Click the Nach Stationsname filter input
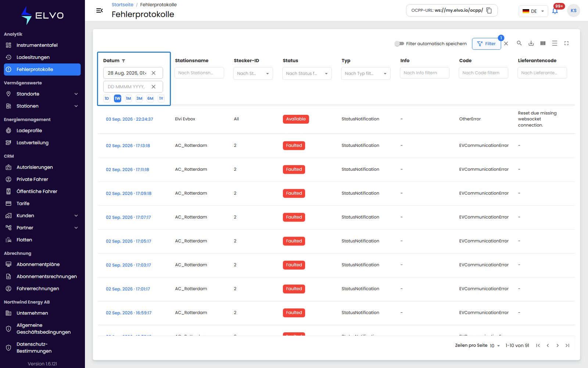 click(199, 73)
